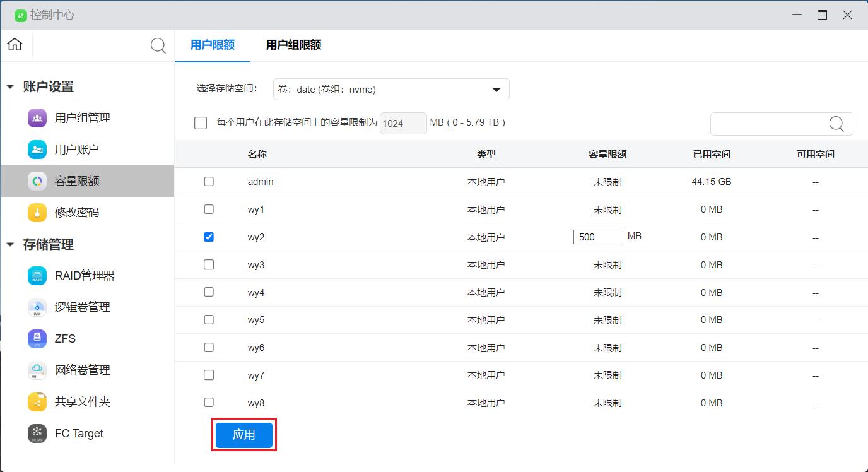
Task: Open the 修改密码 icon
Action: pos(37,212)
